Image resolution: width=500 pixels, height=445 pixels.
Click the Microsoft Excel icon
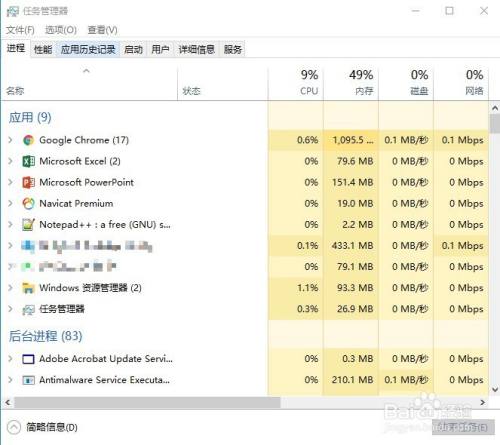click(x=28, y=162)
